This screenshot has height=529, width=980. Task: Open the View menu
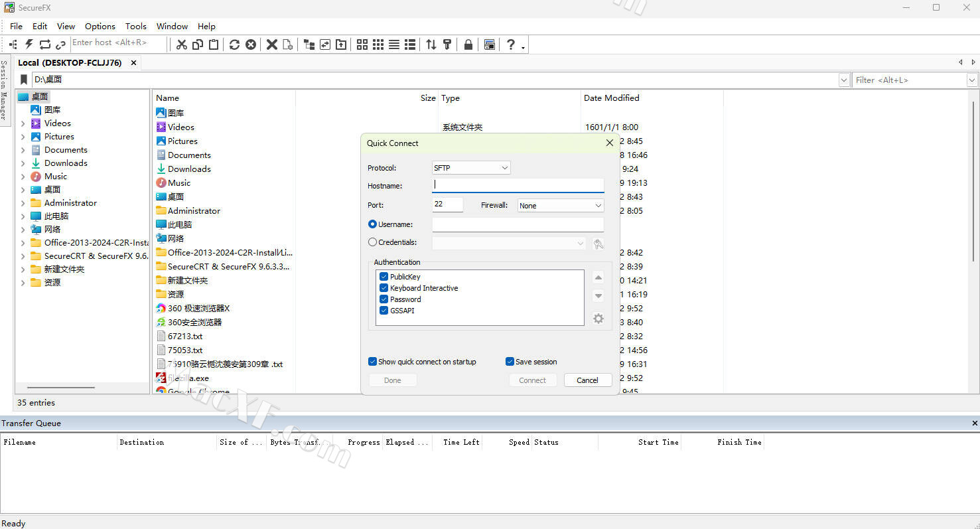click(66, 27)
